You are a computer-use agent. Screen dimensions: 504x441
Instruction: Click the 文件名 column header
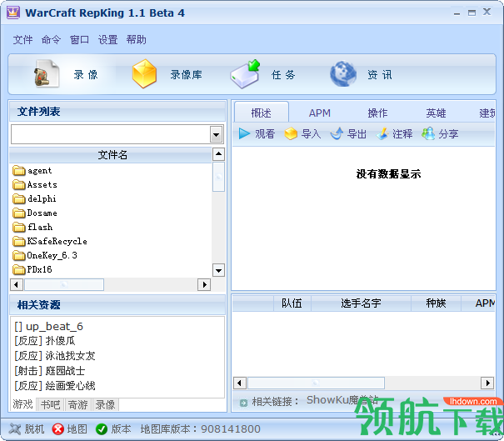tap(112, 155)
